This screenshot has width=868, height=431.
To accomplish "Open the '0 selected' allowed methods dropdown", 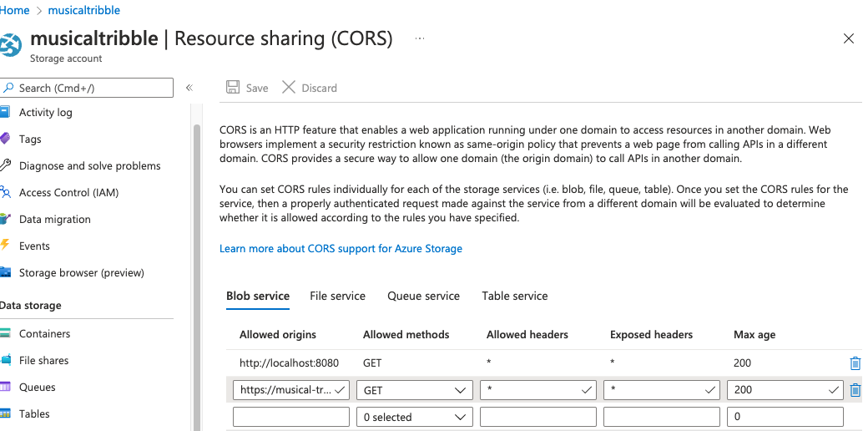I will (415, 417).
